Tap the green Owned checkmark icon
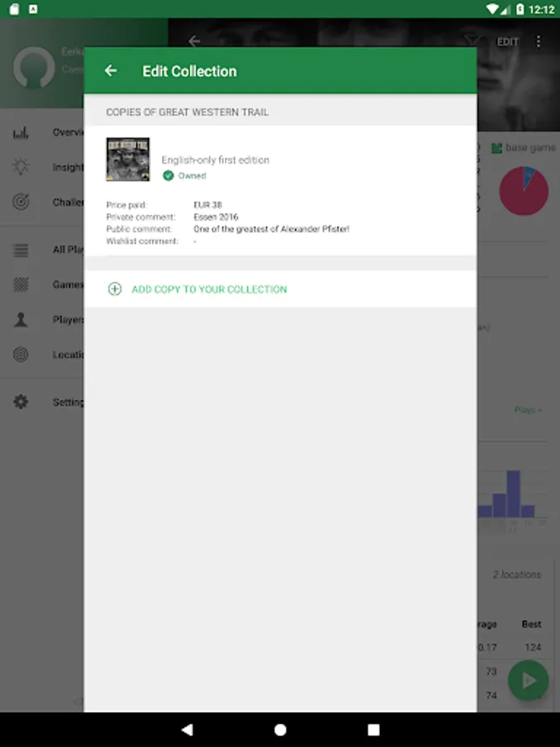This screenshot has width=560, height=747. pos(168,176)
